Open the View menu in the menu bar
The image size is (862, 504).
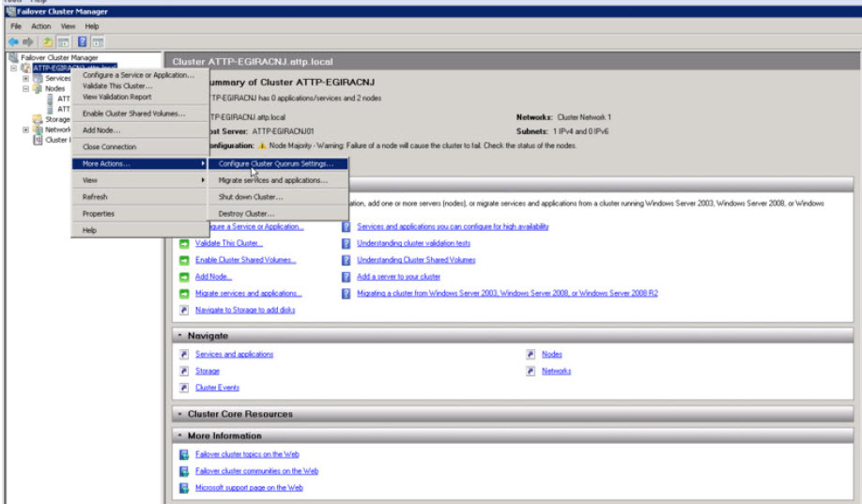(68, 26)
